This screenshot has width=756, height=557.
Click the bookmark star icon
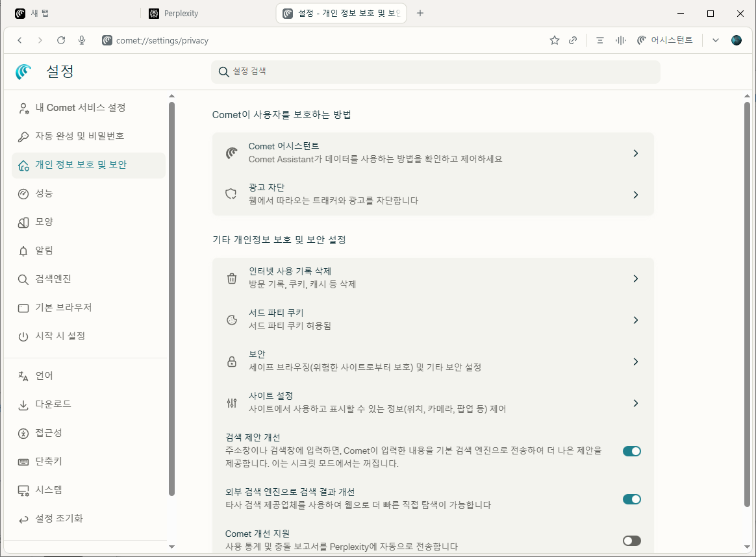point(554,40)
